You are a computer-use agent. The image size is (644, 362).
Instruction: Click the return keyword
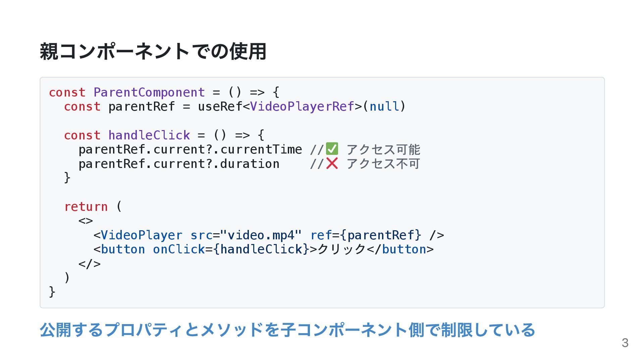pyautogui.click(x=86, y=206)
